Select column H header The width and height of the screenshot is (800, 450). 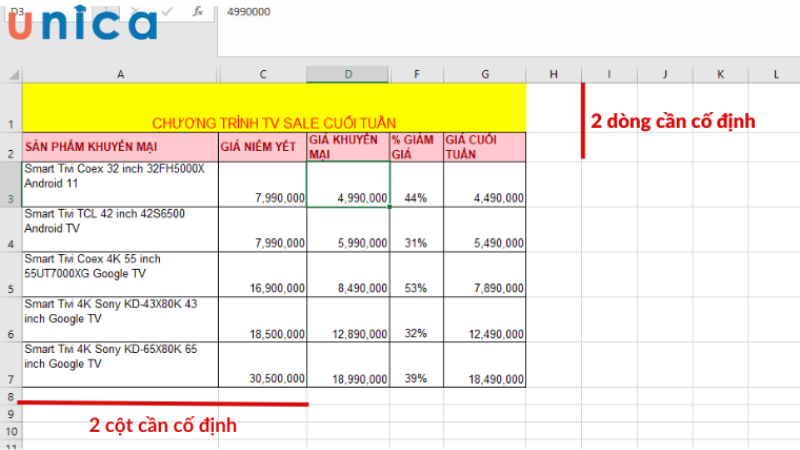pos(554,74)
